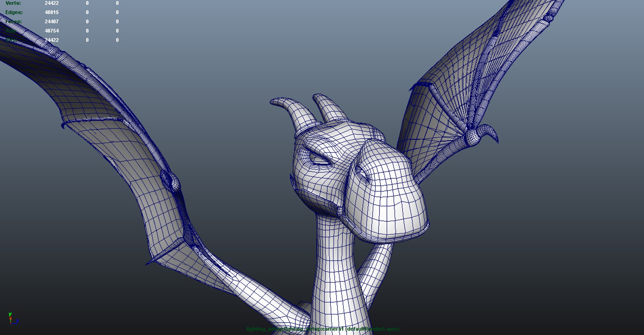Click the Faces count value 24407

tap(52, 21)
